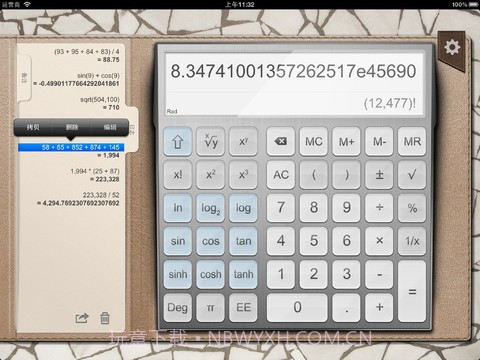Tap the AC all clear key
The image size is (480, 360).
point(281,175)
